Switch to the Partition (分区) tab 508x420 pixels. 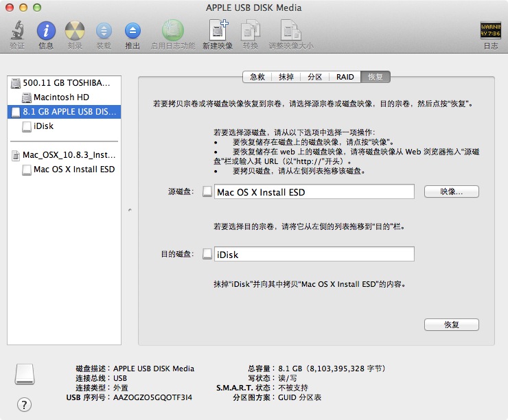[314, 77]
